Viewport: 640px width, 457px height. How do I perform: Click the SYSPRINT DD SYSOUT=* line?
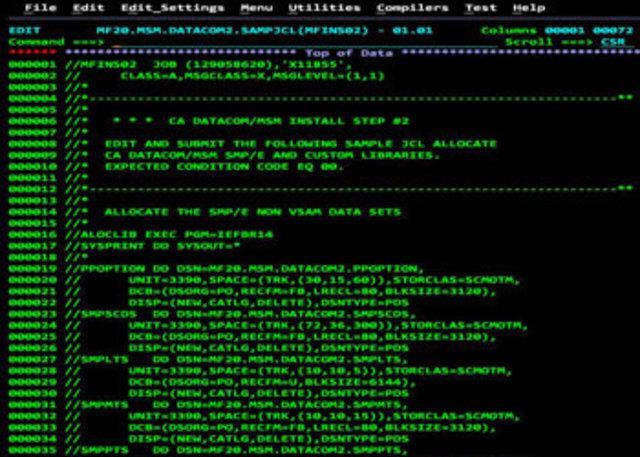point(152,246)
